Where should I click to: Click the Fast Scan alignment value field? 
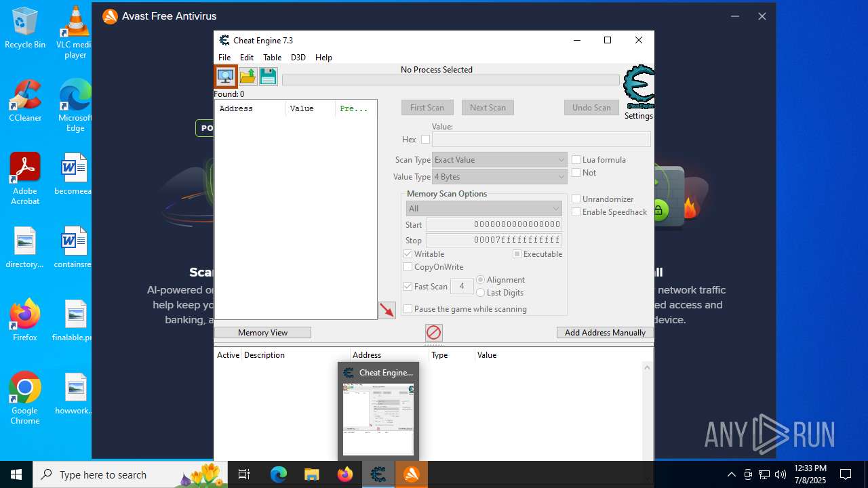[462, 287]
